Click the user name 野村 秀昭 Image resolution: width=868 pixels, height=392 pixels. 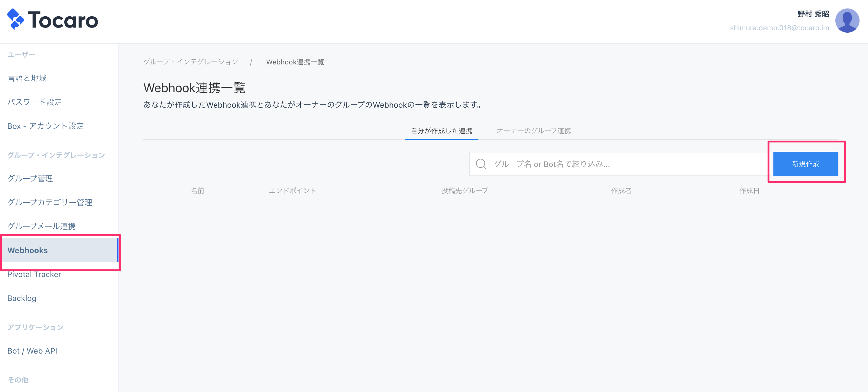click(x=813, y=14)
